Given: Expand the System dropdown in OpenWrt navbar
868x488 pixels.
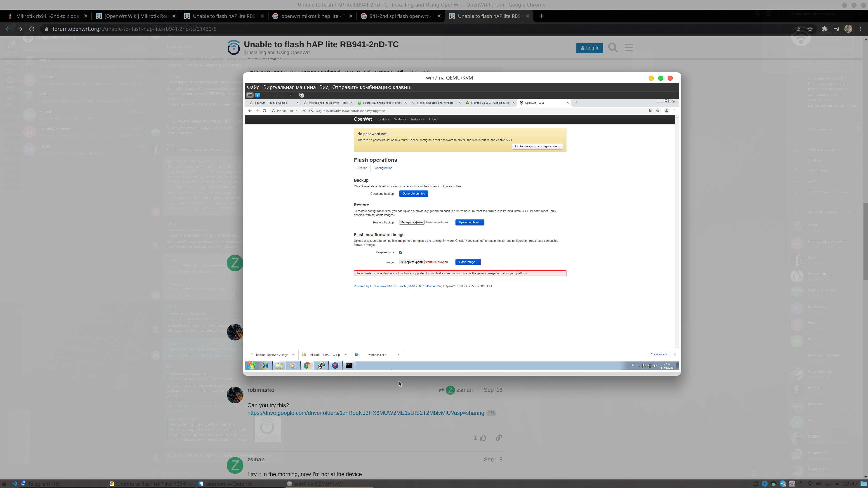Looking at the screenshot, I should 400,119.
